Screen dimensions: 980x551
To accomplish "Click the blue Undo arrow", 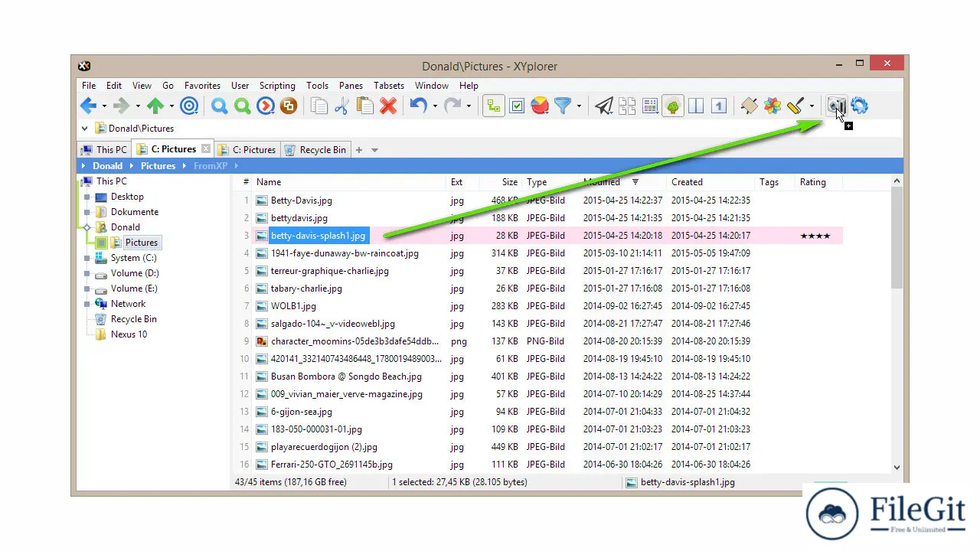I will [418, 106].
